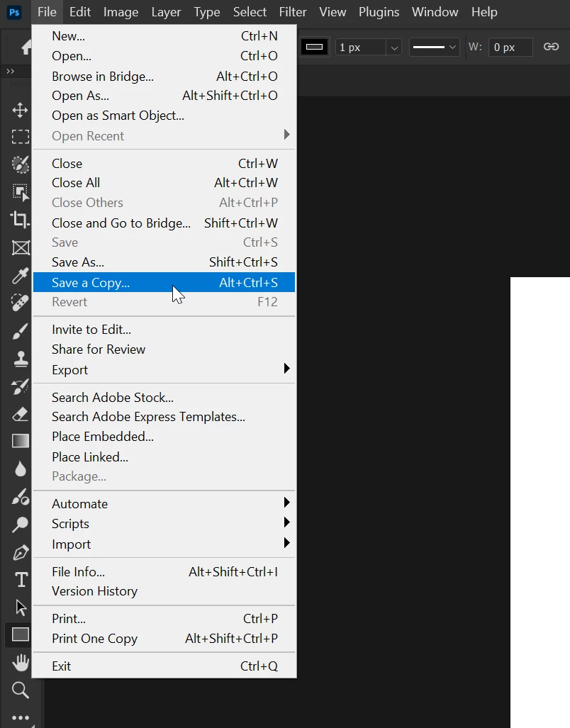Screen dimensions: 570x728
Task: Choose Version History
Action: click(x=164, y=591)
